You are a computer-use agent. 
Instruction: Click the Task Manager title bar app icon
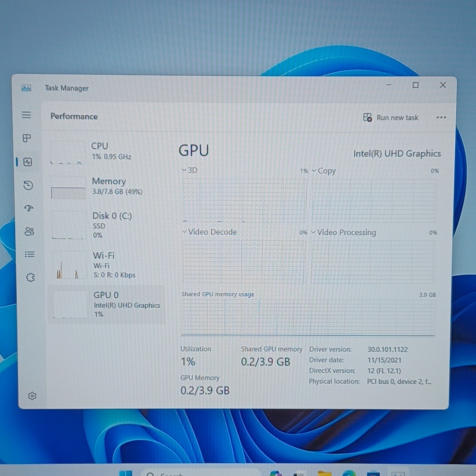pos(26,88)
